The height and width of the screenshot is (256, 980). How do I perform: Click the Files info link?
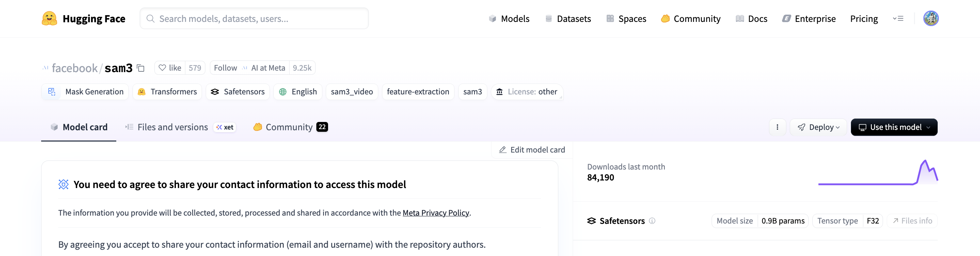point(912,221)
